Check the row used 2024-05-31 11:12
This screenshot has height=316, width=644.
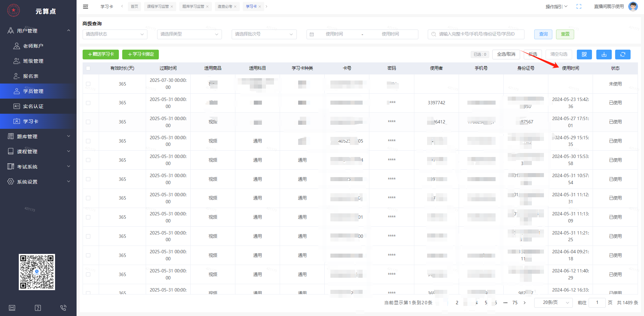(x=88, y=198)
